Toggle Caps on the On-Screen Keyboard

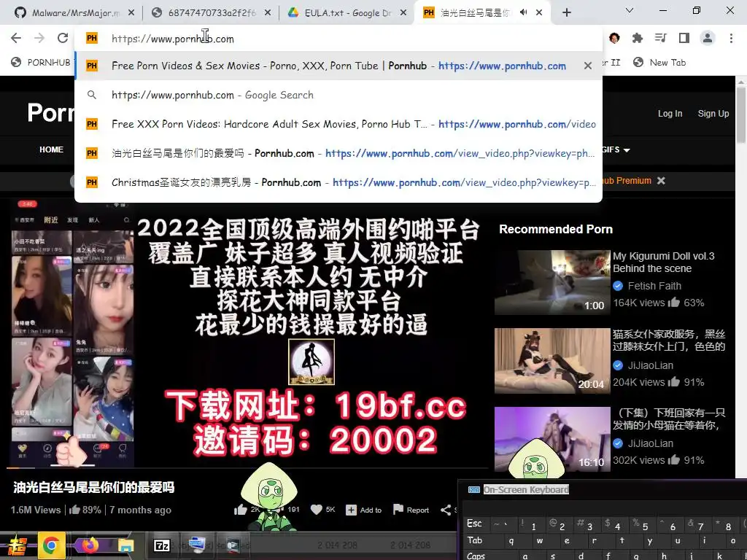[x=476, y=556]
